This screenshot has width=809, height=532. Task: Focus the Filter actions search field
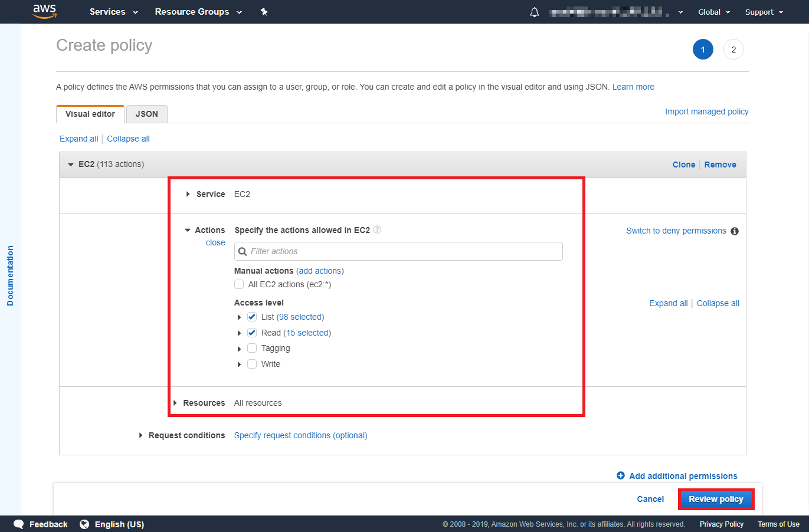[x=398, y=251]
